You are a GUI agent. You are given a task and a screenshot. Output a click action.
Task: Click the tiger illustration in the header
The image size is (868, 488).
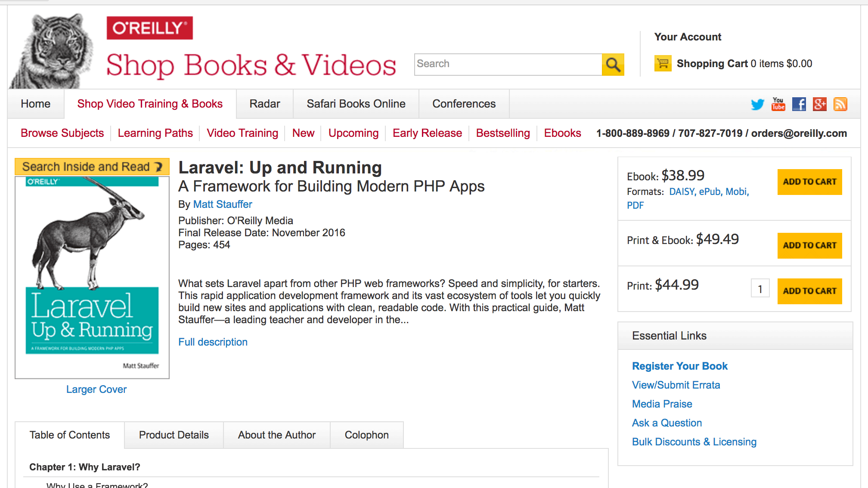click(52, 51)
